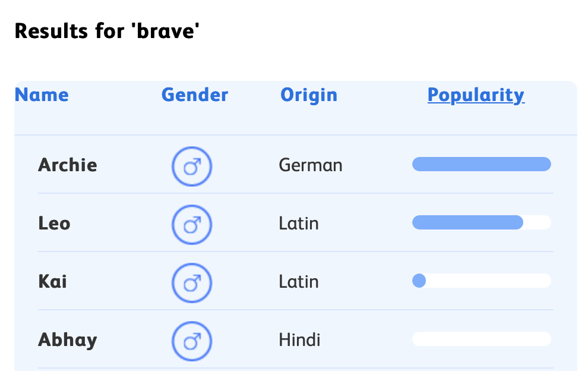Open the name Abhay
Image resolution: width=588 pixels, height=371 pixels.
(x=68, y=340)
